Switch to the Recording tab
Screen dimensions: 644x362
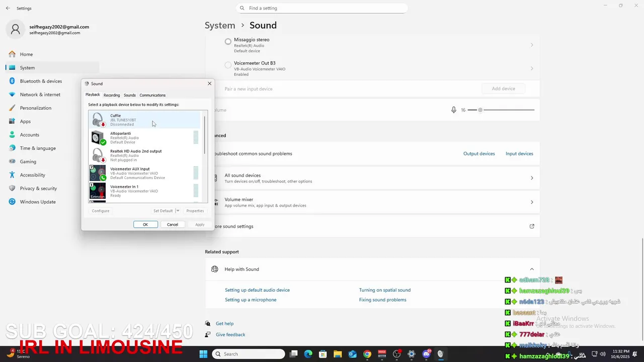click(x=112, y=95)
